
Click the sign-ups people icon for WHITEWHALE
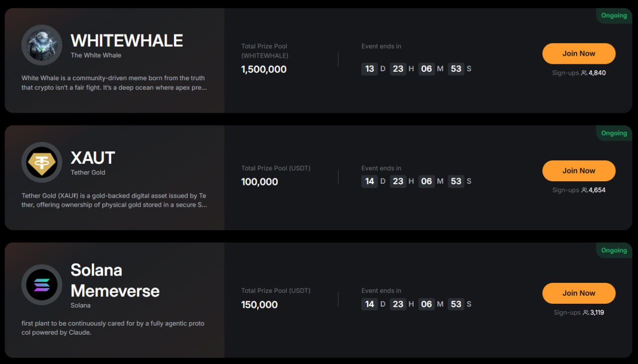584,73
